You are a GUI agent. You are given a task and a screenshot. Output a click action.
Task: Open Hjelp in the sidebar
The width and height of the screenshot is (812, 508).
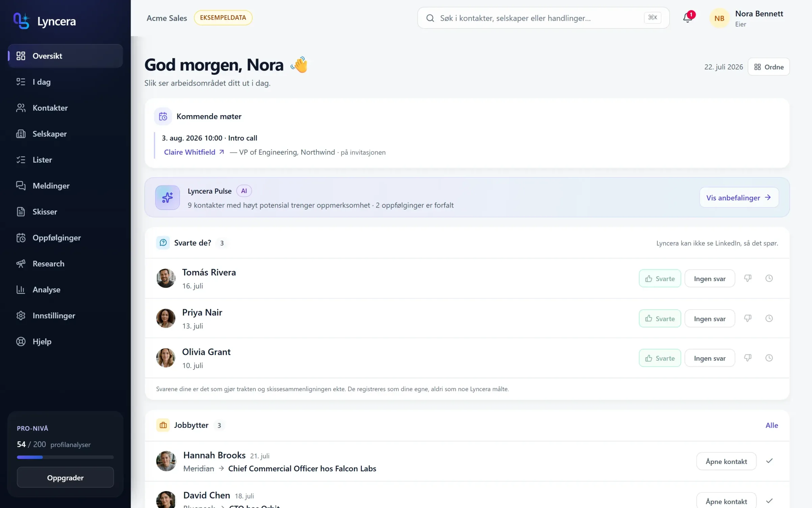(x=65, y=341)
